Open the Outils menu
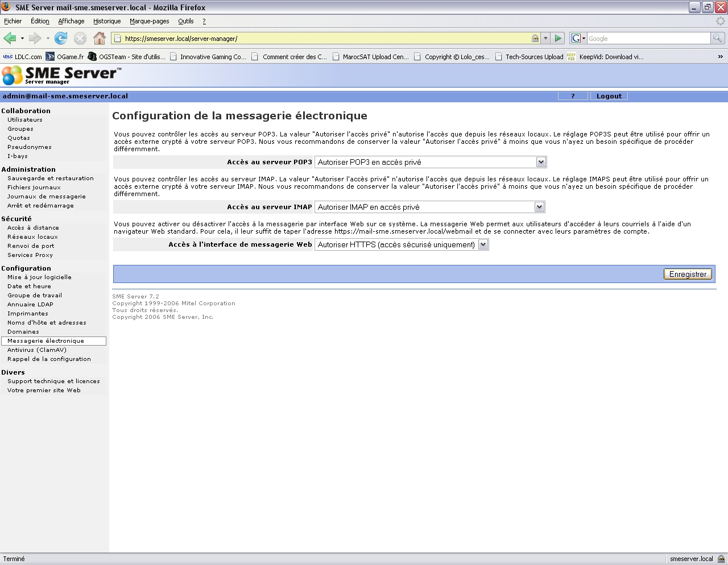This screenshot has height=565, width=728. tap(185, 21)
